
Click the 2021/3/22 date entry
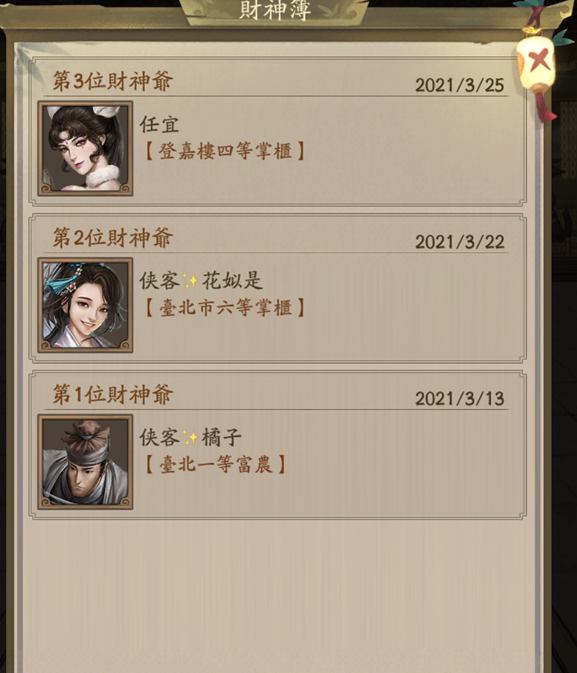[459, 242]
